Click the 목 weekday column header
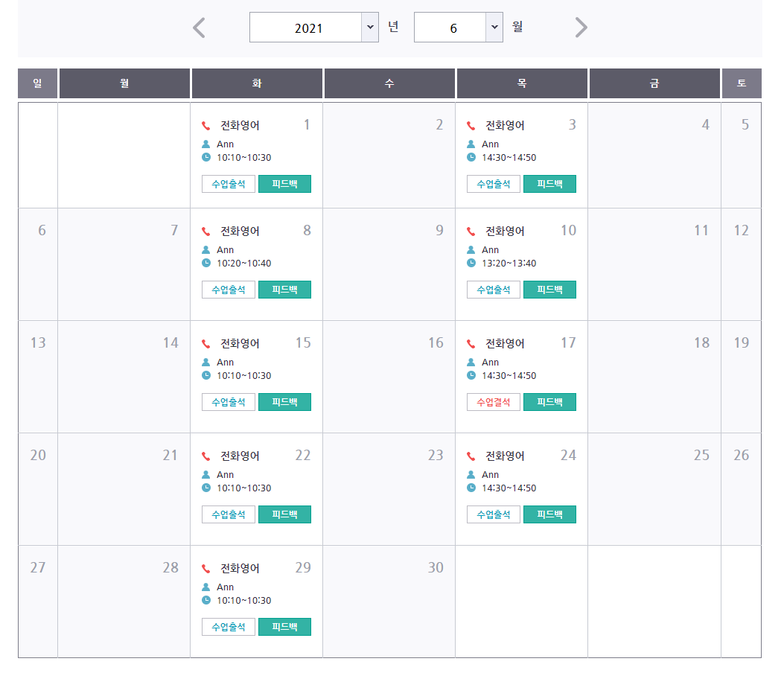The width and height of the screenshot is (784, 673). point(522,83)
